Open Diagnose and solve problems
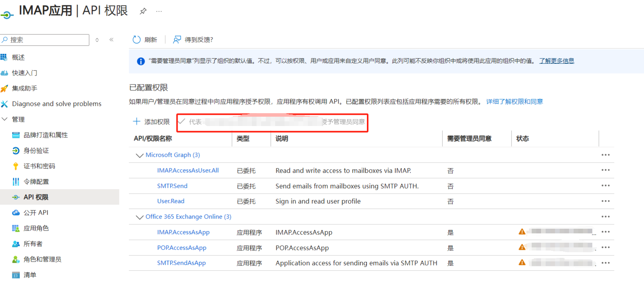 point(57,104)
